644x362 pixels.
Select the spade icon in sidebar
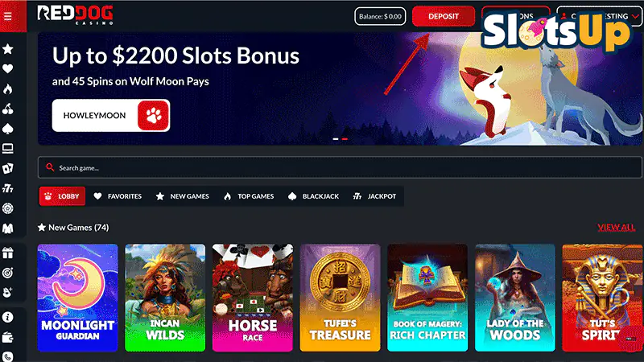(8, 129)
